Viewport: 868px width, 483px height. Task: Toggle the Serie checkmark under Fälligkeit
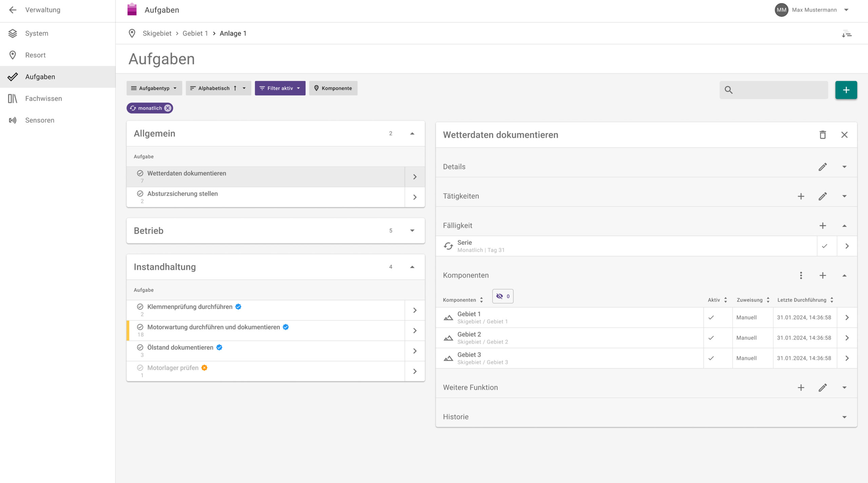tap(825, 246)
